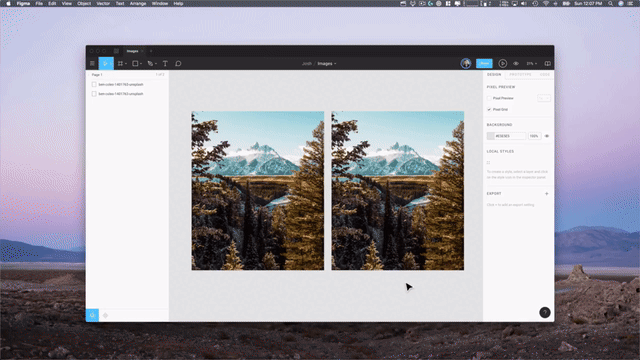Select the Rectangle shape tool
This screenshot has height=360, width=640.
(137, 64)
